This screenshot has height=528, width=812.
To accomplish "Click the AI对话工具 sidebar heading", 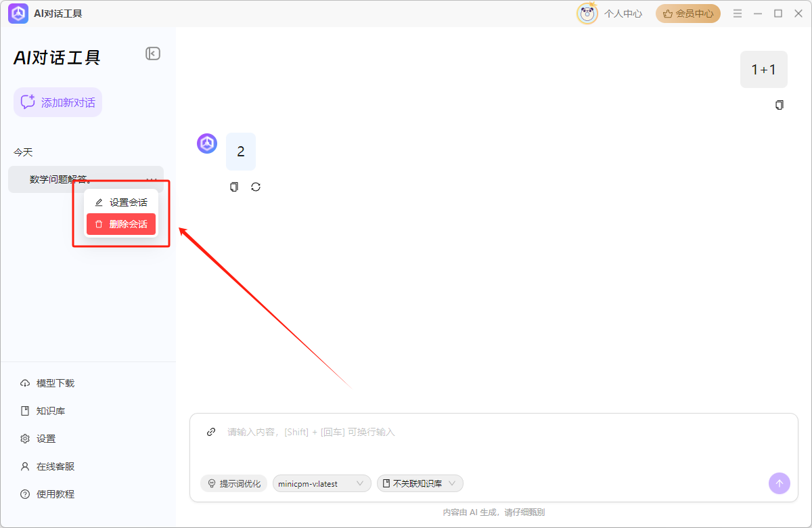I will point(57,58).
